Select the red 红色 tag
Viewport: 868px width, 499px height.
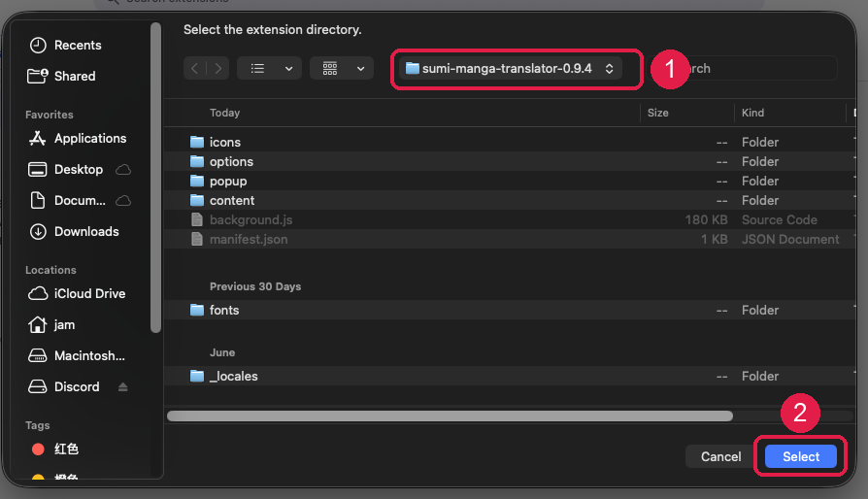pos(55,449)
